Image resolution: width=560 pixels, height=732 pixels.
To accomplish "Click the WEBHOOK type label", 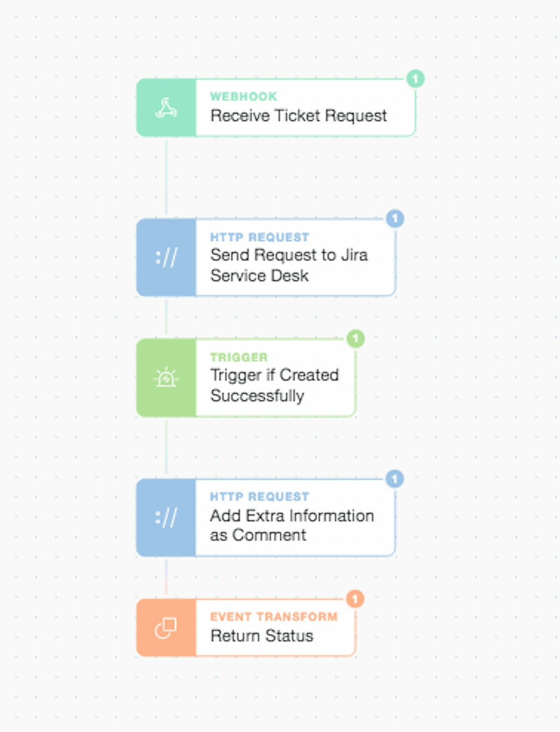I will pos(244,97).
